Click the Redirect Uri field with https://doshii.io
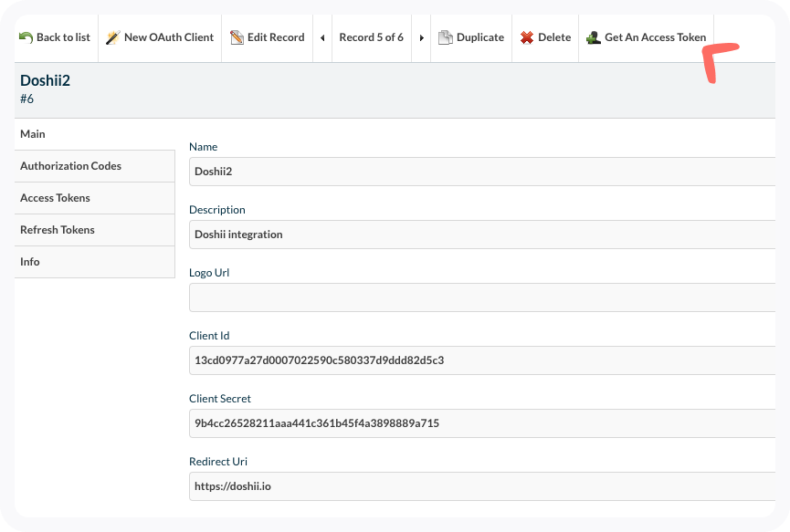Screen dimensions: 790x532 482,486
